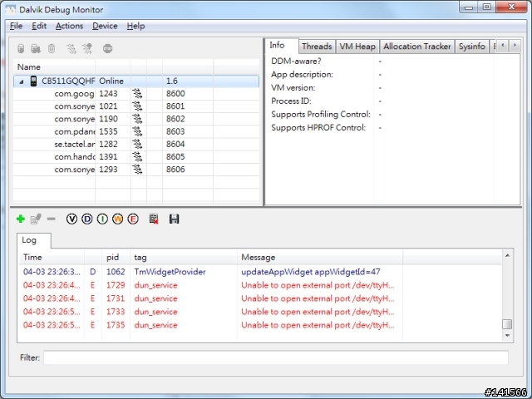Image resolution: width=532 pixels, height=399 pixels.
Task: Open the File menu
Action: [x=16, y=26]
